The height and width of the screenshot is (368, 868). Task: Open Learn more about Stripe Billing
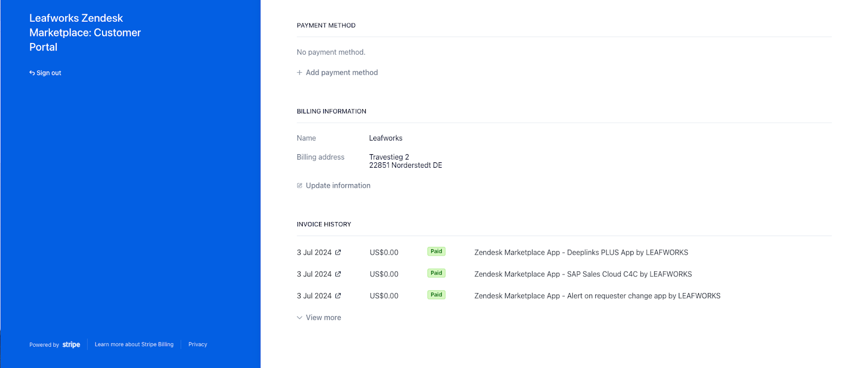pyautogui.click(x=134, y=345)
